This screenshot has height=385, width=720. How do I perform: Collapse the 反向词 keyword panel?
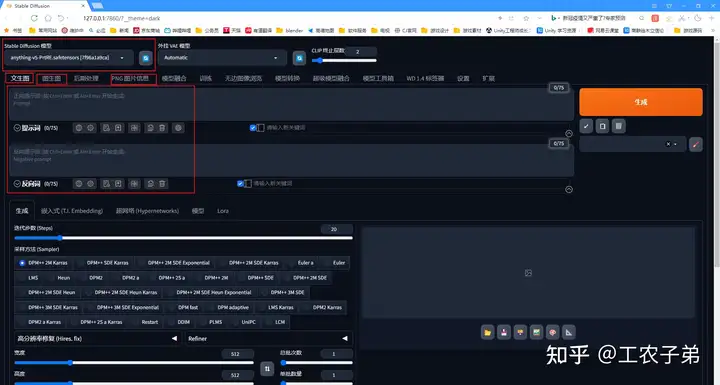pos(17,184)
